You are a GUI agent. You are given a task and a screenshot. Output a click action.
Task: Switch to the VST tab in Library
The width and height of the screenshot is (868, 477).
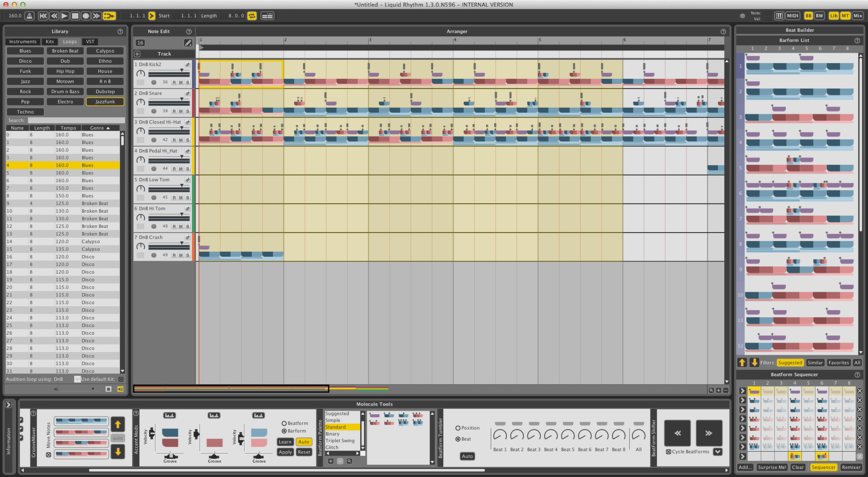point(90,41)
